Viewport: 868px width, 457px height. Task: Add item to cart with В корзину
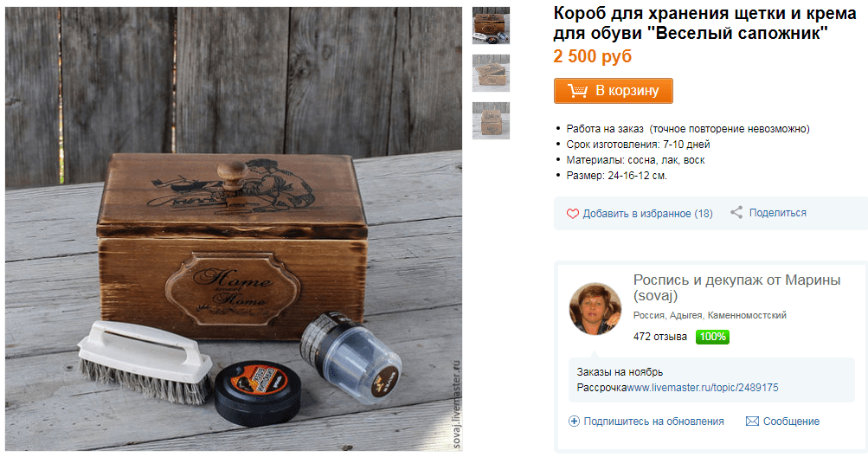[x=614, y=91]
